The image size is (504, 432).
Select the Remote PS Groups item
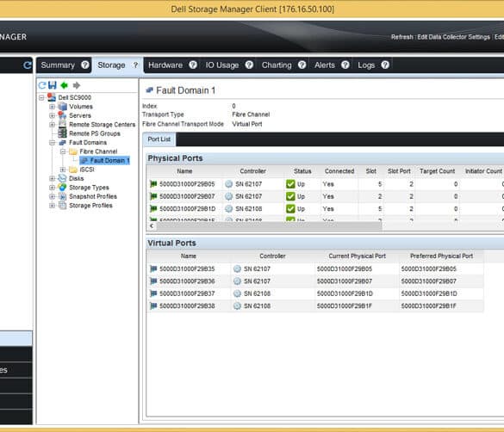pos(95,133)
